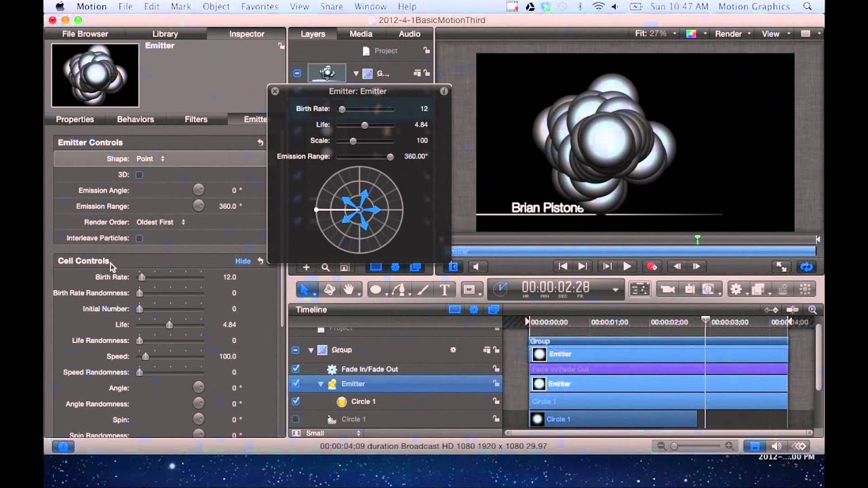Image resolution: width=868 pixels, height=488 pixels.
Task: Collapse the Group disclosure triangle in timeline
Action: click(x=311, y=350)
